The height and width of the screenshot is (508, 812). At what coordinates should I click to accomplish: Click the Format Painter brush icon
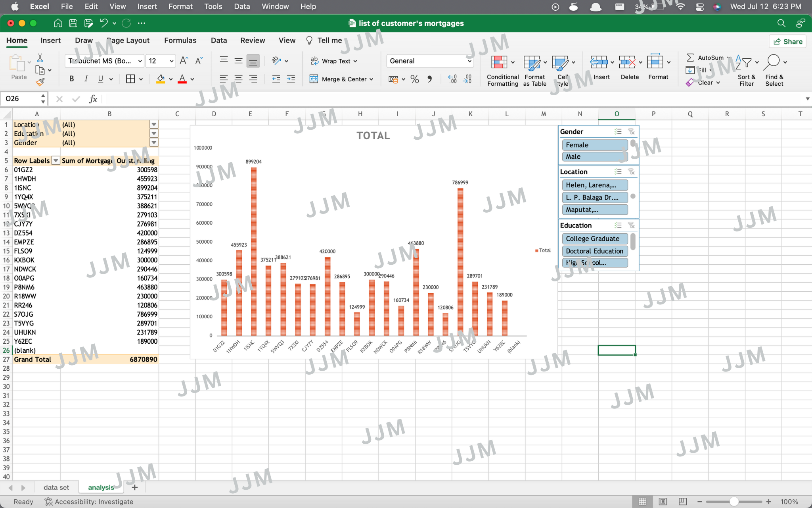(40, 82)
